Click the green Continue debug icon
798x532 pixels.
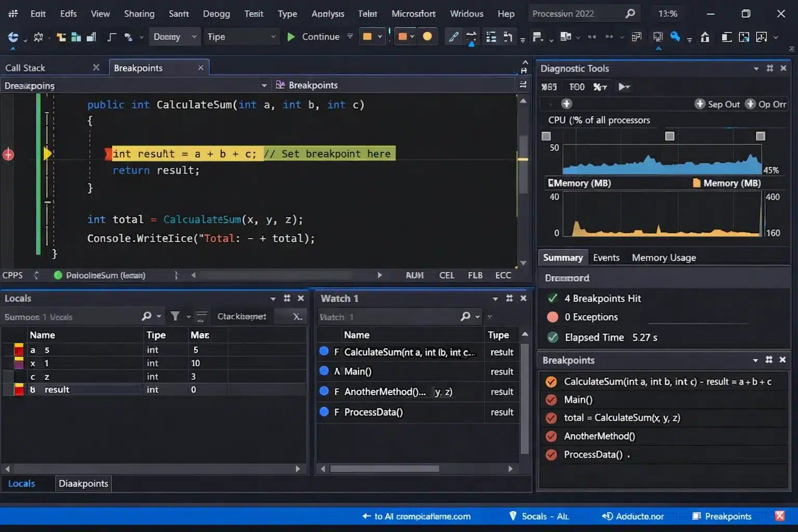[291, 36]
